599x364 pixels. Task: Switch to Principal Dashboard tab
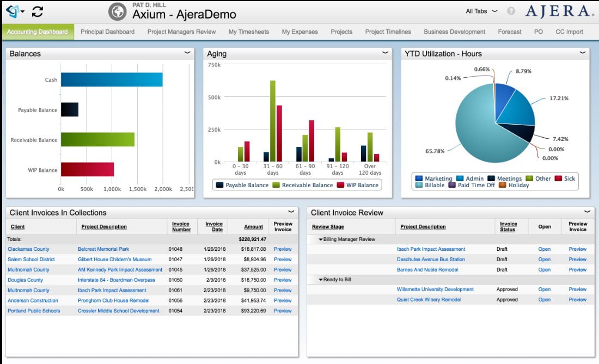click(x=107, y=32)
